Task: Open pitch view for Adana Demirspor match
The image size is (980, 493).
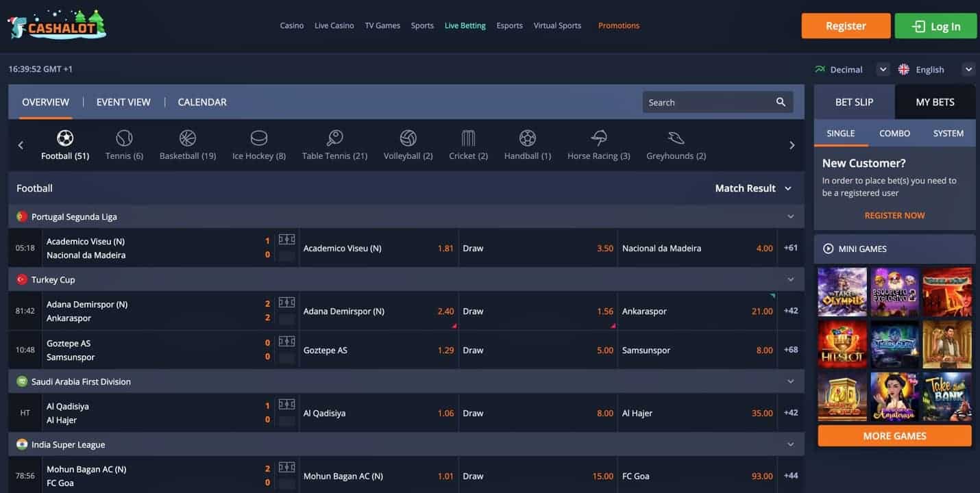Action: 286,303
